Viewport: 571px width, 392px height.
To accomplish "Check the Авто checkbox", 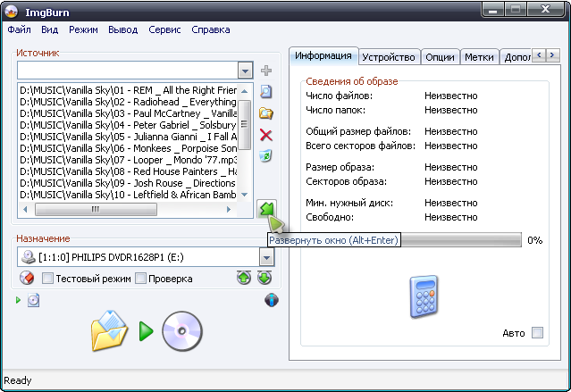I will tap(537, 333).
